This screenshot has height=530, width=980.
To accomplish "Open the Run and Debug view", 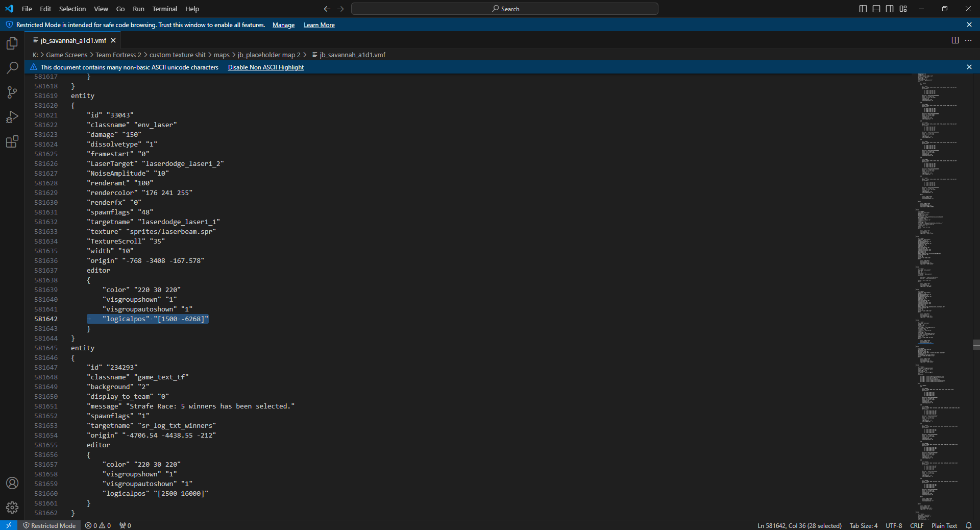I will (x=12, y=117).
